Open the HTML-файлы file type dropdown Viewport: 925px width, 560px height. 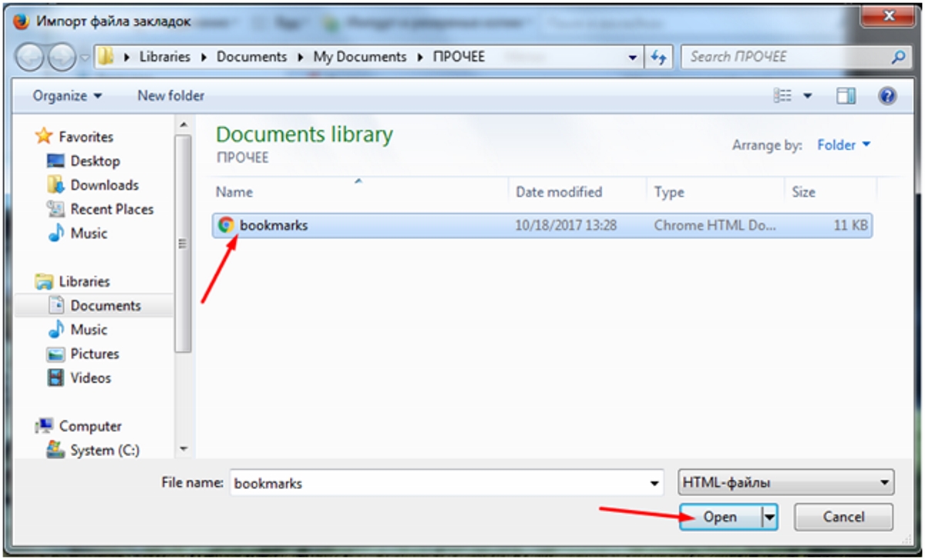786,484
